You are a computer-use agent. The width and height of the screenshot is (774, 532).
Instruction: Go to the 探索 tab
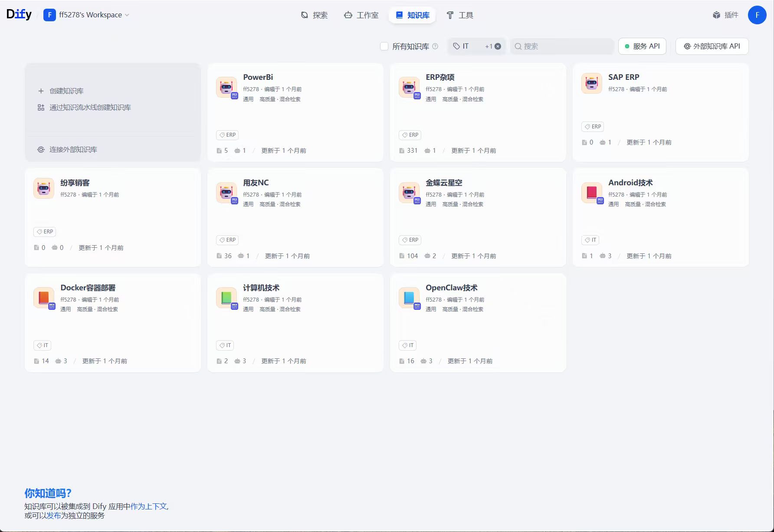314,15
